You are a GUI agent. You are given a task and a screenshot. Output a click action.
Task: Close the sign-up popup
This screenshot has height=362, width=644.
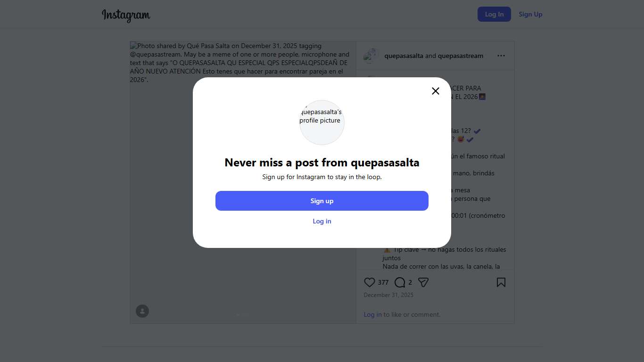[x=436, y=91]
